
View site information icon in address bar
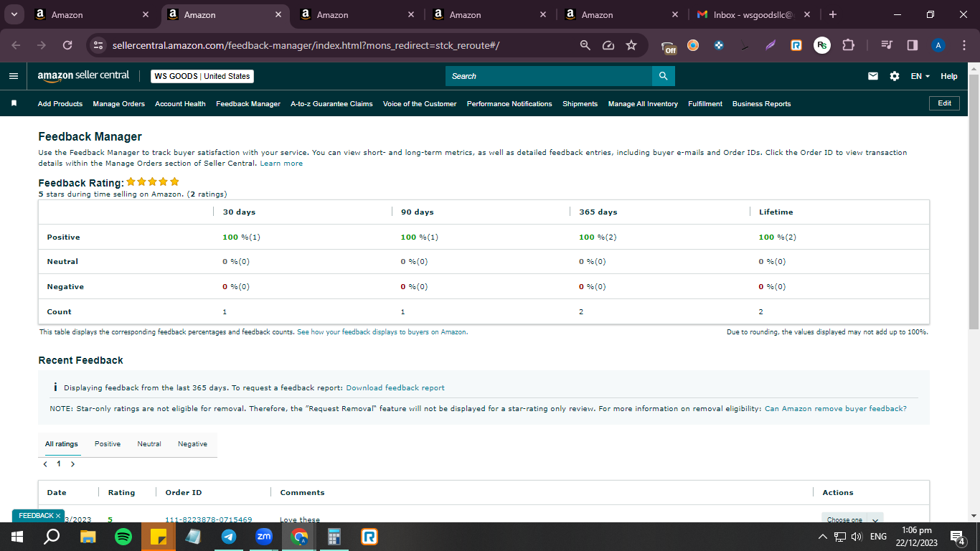point(99,45)
